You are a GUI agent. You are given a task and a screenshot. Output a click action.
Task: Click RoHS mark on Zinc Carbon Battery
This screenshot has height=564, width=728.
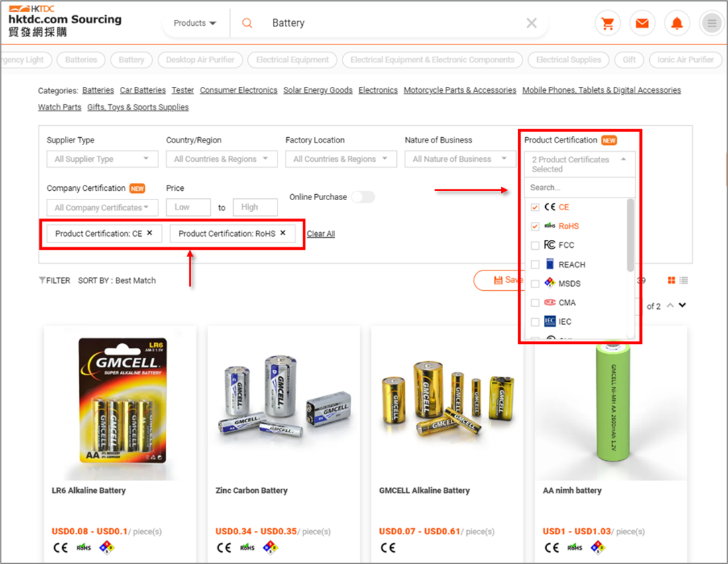tap(248, 547)
